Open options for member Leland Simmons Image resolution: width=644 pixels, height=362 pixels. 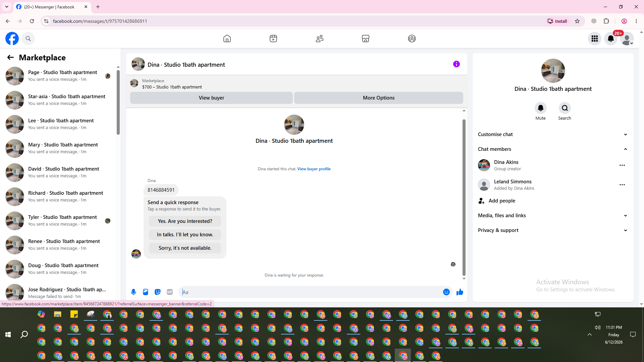click(x=622, y=185)
